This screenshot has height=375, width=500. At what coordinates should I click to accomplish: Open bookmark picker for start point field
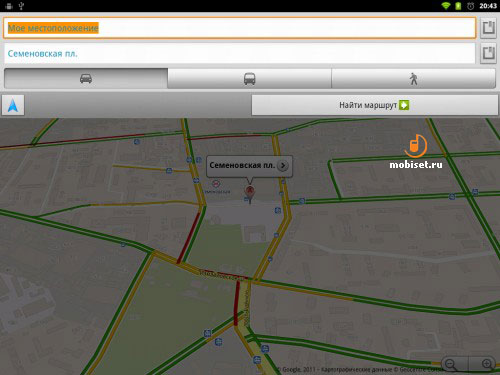pos(488,28)
